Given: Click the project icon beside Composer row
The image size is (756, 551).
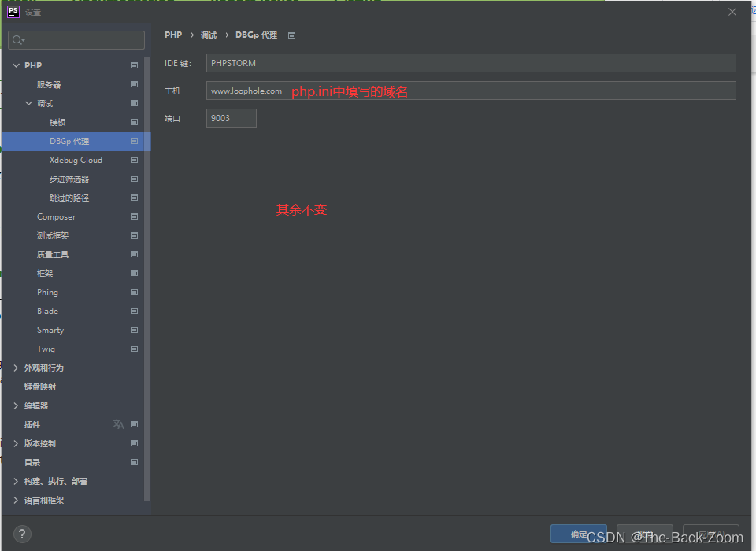Looking at the screenshot, I should (x=134, y=216).
